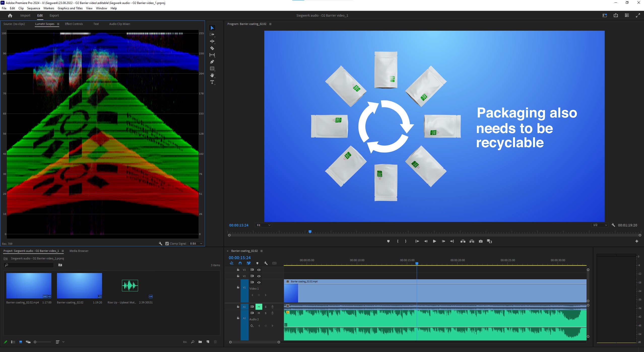Go to the Export workspace
This screenshot has height=352, width=644.
54,15
